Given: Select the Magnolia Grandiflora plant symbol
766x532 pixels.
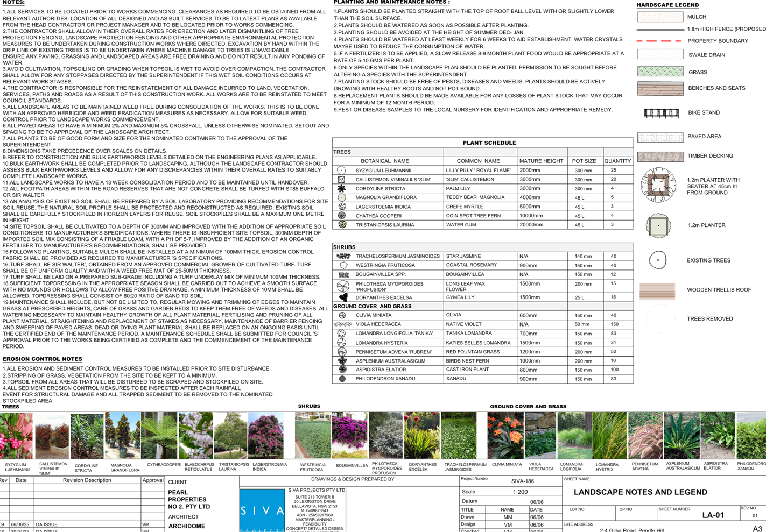Looking at the screenshot, I should click(x=341, y=198).
